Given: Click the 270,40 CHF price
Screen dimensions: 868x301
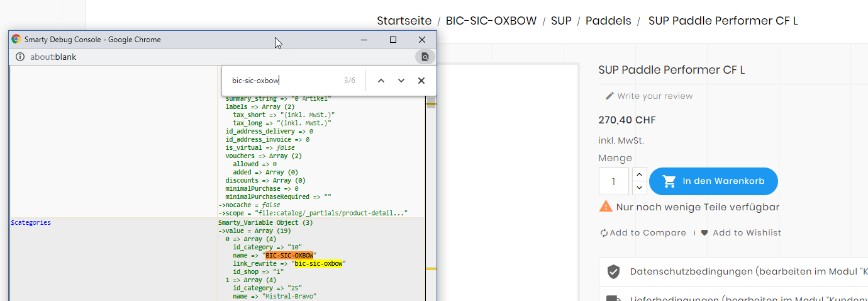Looking at the screenshot, I should tap(627, 120).
